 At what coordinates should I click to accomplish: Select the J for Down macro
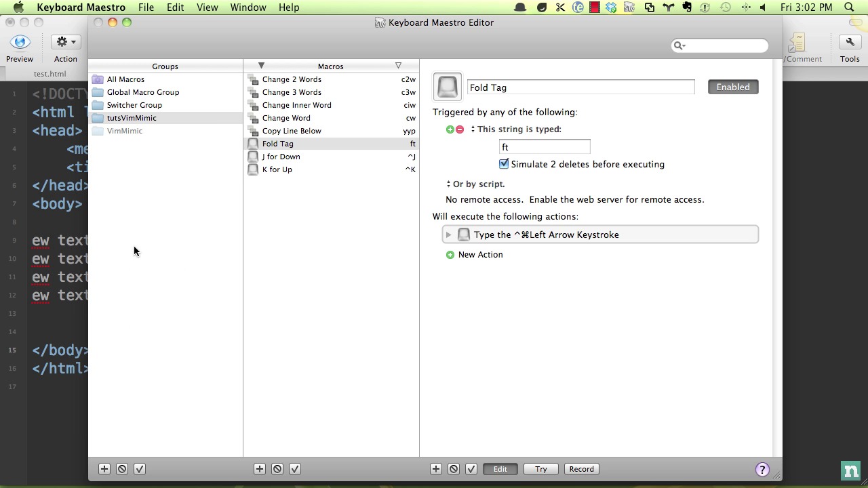coord(331,157)
